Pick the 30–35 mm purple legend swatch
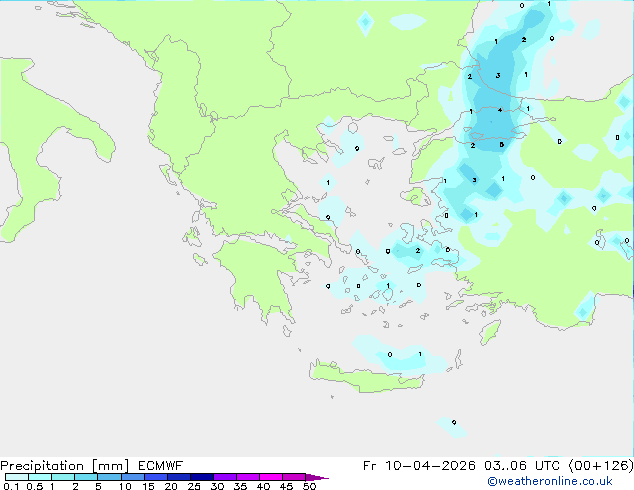The width and height of the screenshot is (634, 490). [225, 477]
